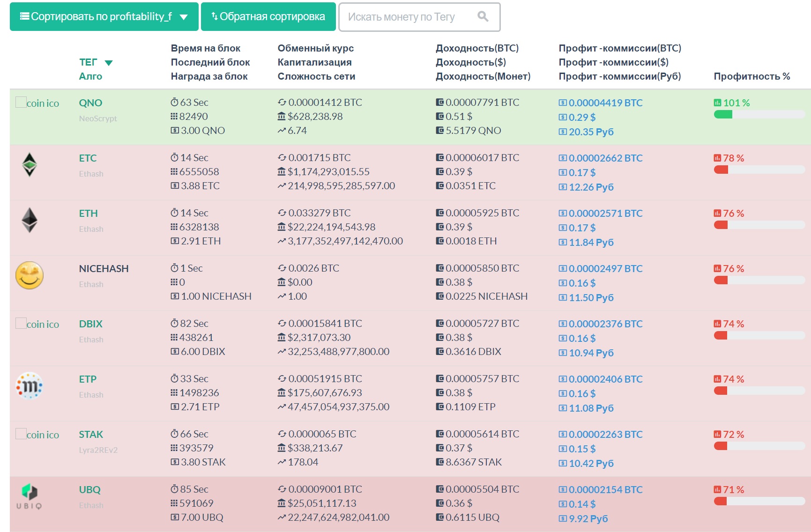Click the Обратная сортировка button
Screen dimensions: 811x532
pos(268,17)
